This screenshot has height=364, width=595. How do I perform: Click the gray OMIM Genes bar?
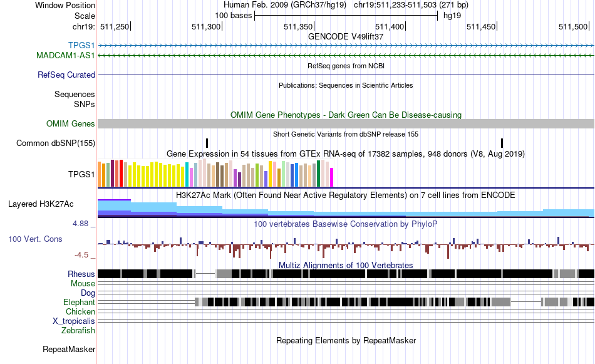click(x=346, y=124)
